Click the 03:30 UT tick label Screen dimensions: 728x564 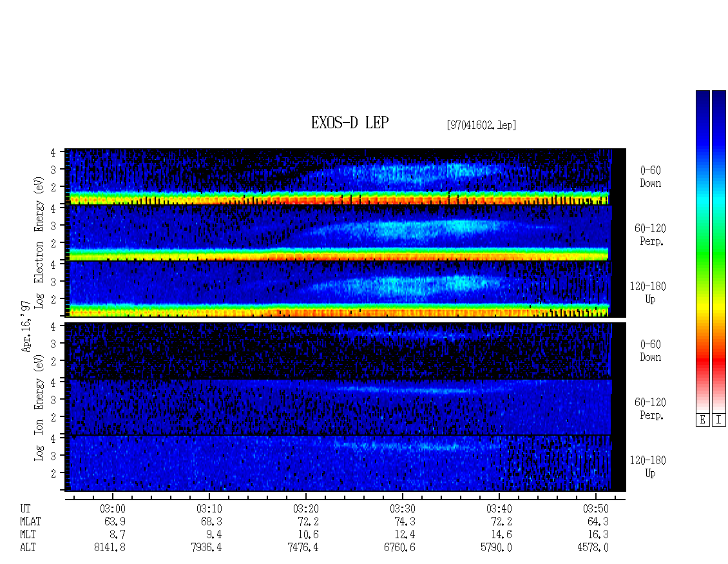pos(402,509)
